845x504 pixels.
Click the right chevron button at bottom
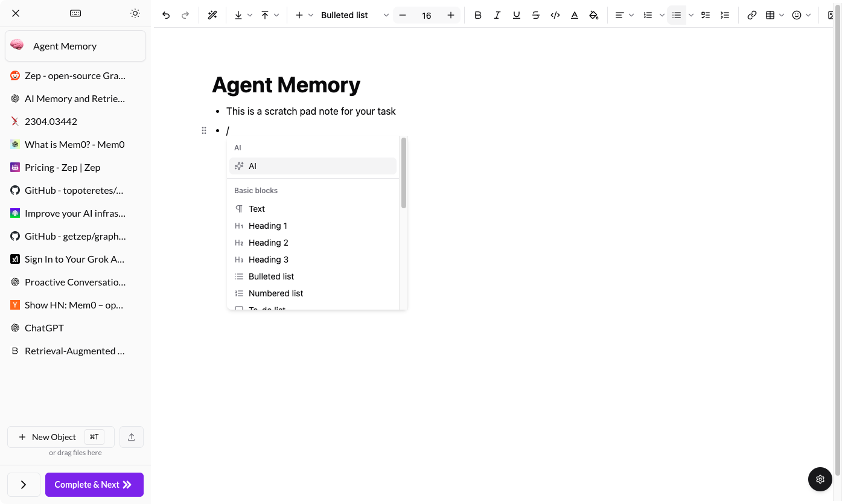coord(24,485)
